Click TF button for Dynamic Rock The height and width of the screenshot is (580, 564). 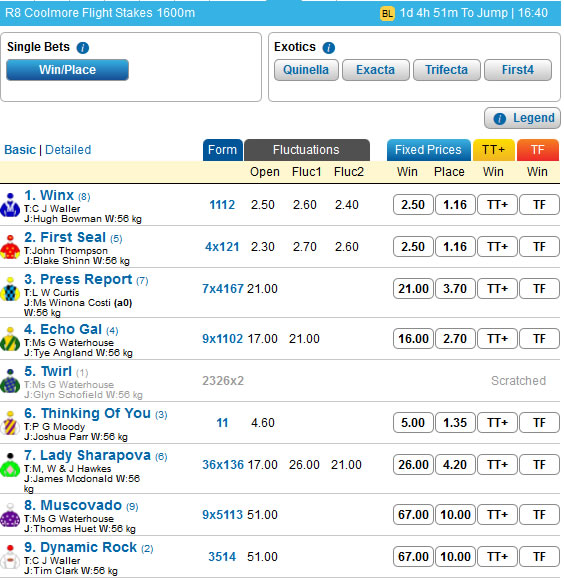tap(539, 557)
